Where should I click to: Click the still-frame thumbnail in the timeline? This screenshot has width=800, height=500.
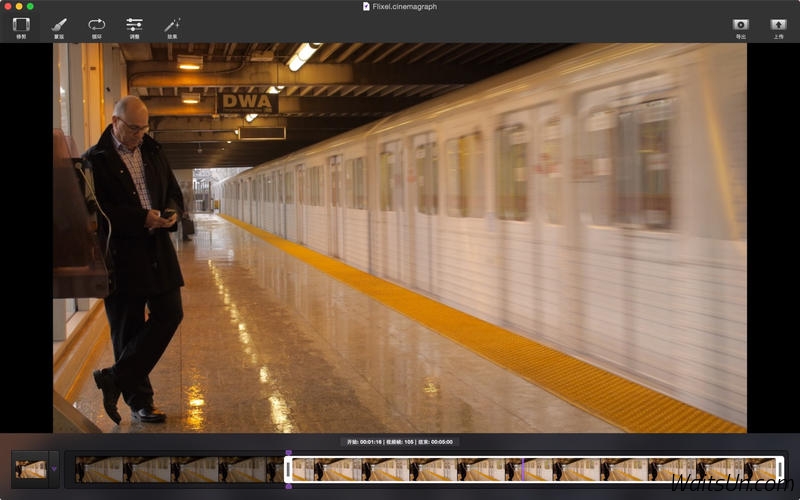[31, 469]
